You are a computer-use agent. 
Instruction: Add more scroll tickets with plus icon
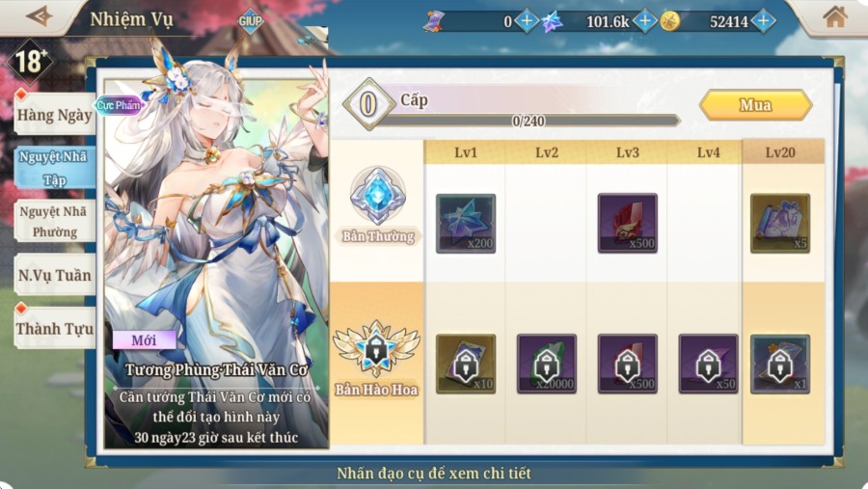tap(527, 21)
